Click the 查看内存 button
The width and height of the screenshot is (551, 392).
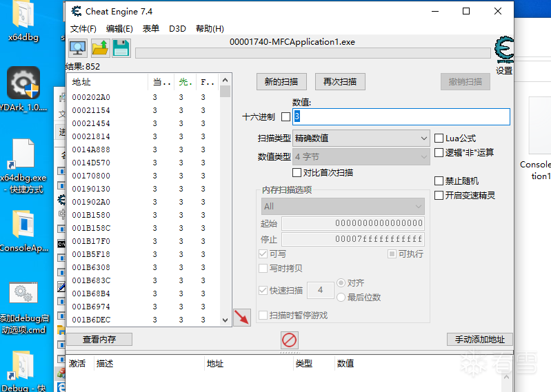(99, 340)
